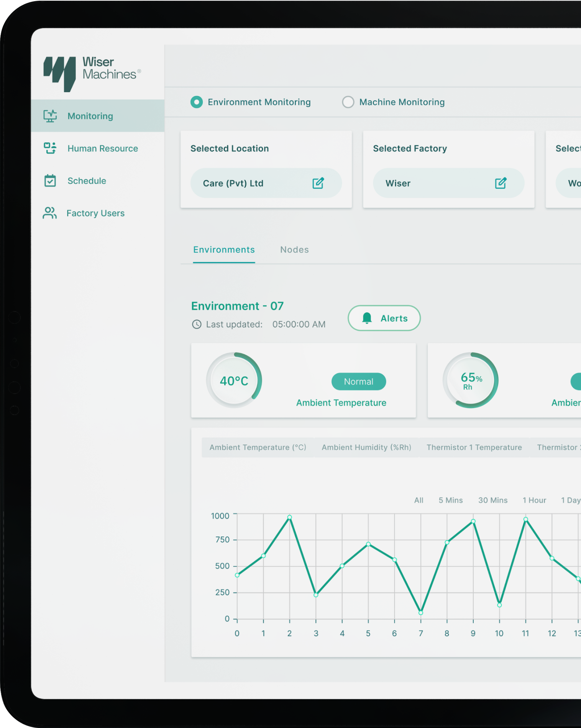Edit the Selected Factory via pencil icon
Viewport: 581px width, 728px height.
coord(501,183)
